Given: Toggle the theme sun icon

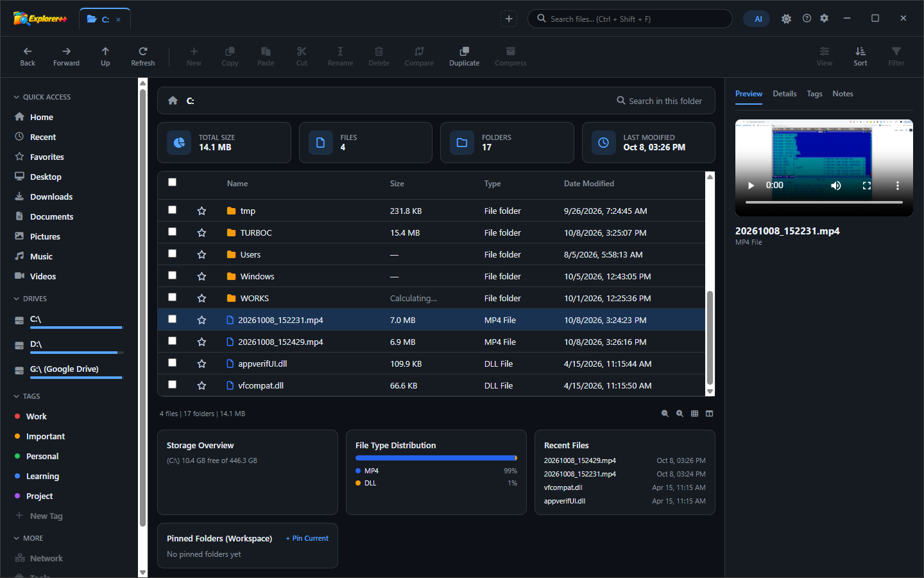Looking at the screenshot, I should coord(786,19).
